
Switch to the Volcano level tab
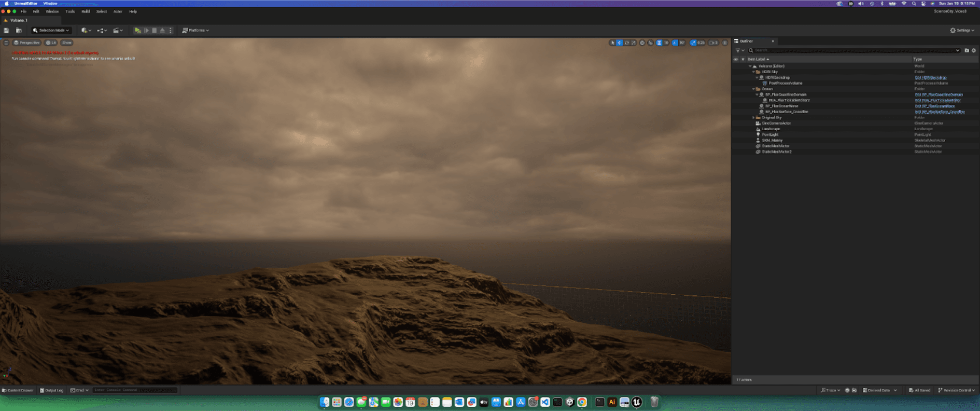[19, 20]
